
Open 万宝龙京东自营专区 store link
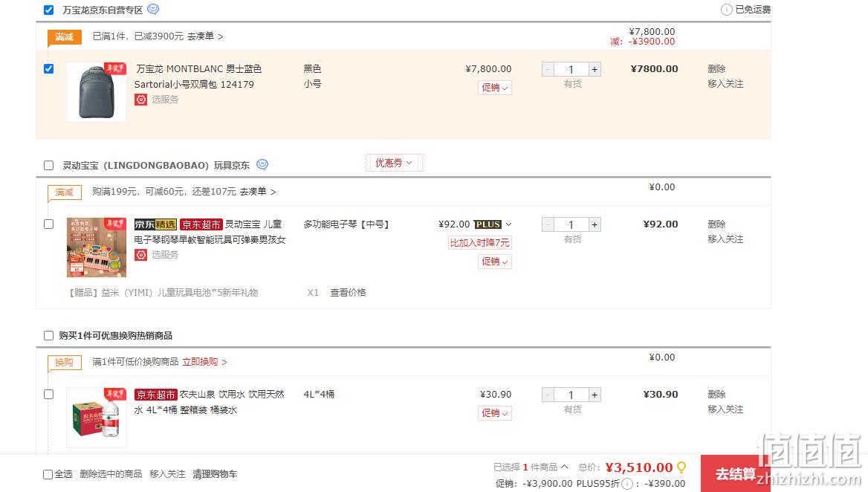pyautogui.click(x=103, y=10)
